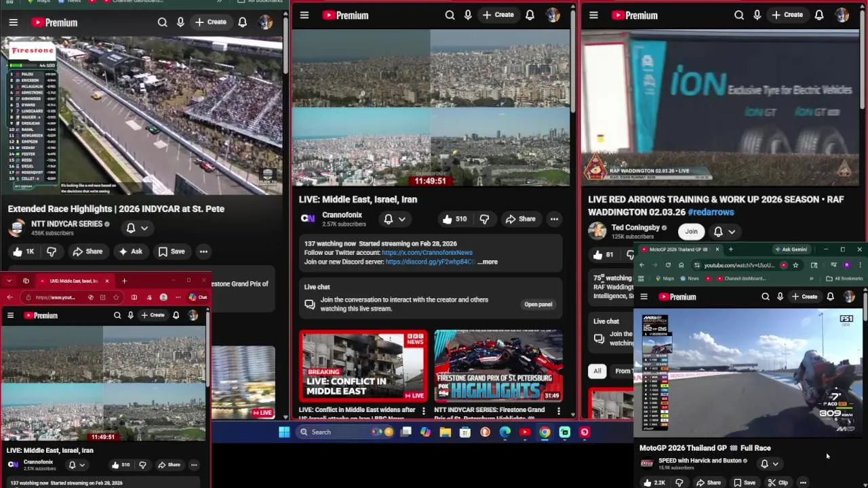
Task: Open guide menu in INDYCAR highlights window
Action: coord(13,22)
